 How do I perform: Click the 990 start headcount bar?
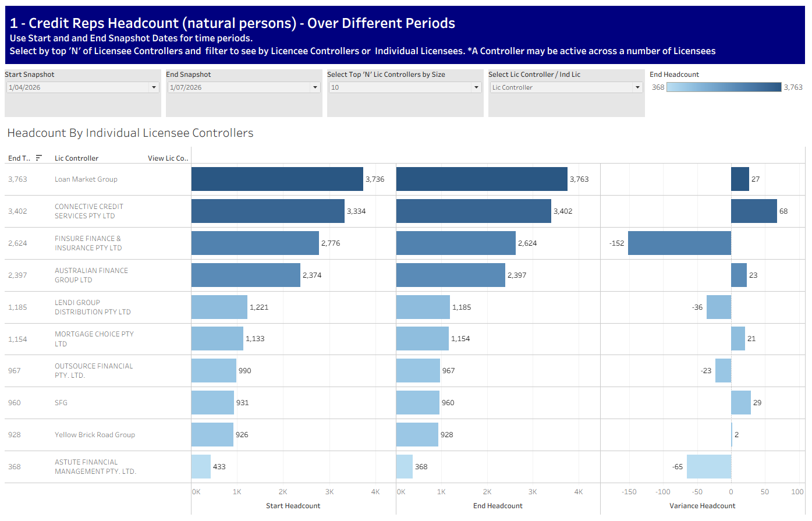pyautogui.click(x=214, y=371)
